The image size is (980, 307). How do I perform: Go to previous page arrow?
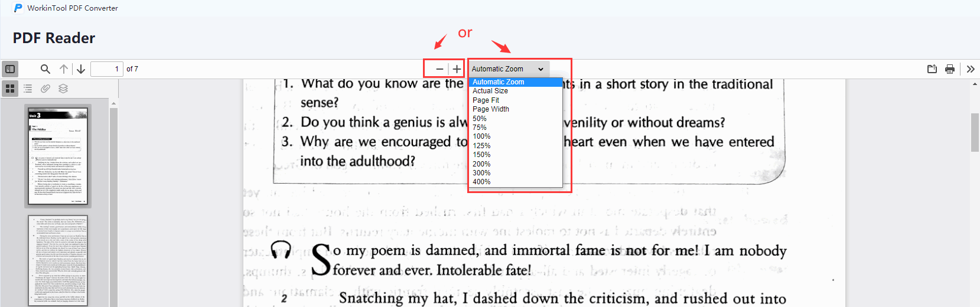click(64, 69)
